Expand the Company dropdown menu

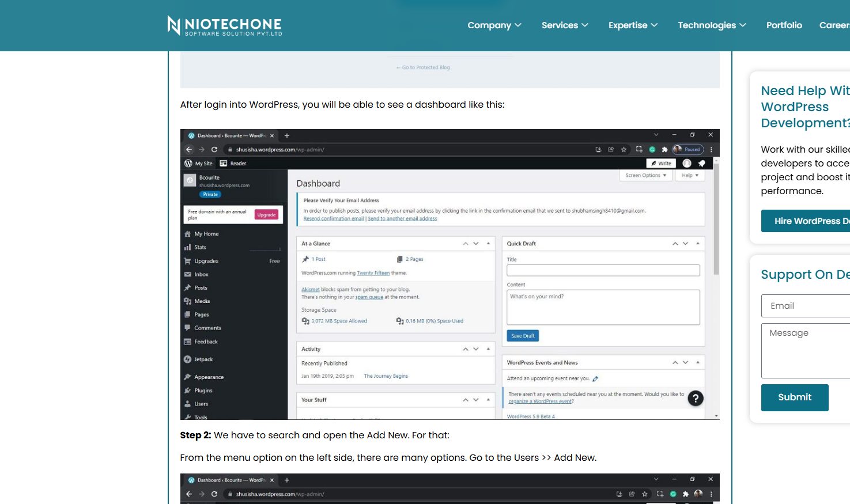point(494,25)
